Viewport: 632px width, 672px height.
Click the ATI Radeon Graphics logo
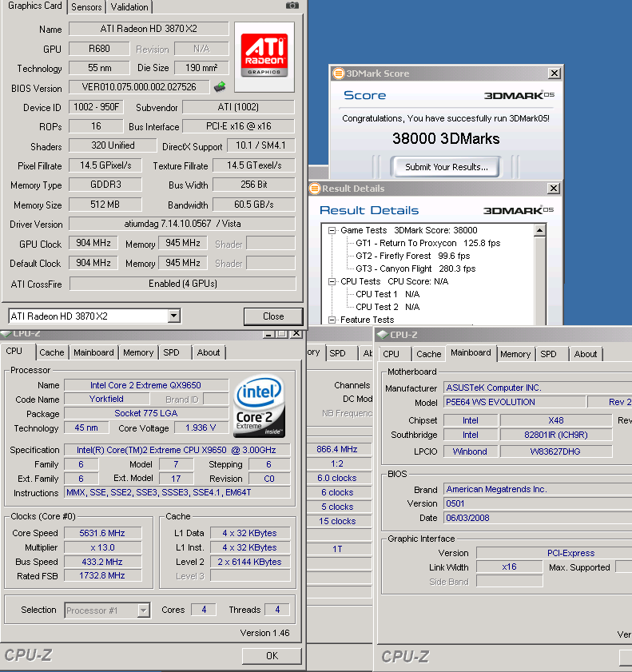(264, 56)
